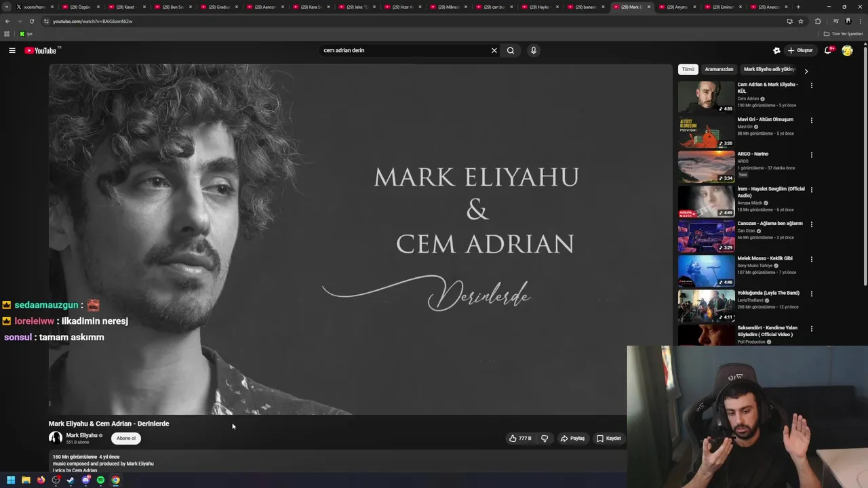Open the browser extensions puzzle icon
The image size is (868, 488).
click(x=818, y=21)
